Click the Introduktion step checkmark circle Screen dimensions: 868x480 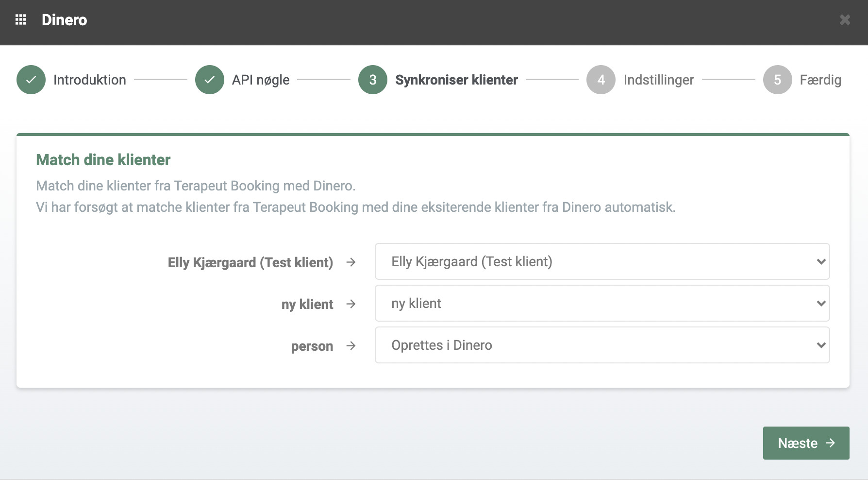point(31,80)
